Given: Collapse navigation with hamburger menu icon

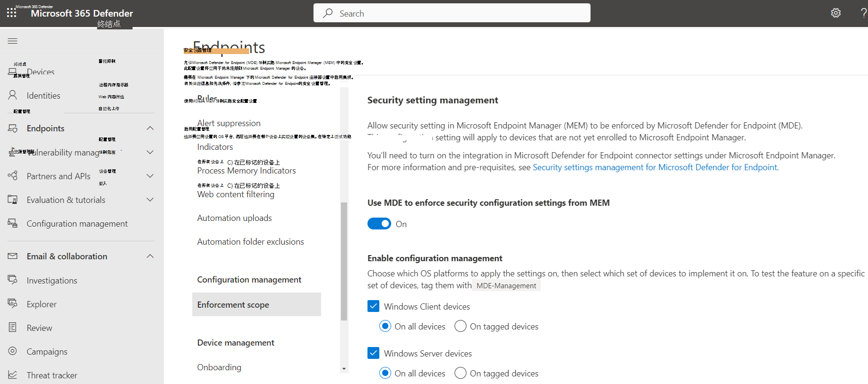Looking at the screenshot, I should click(x=13, y=41).
